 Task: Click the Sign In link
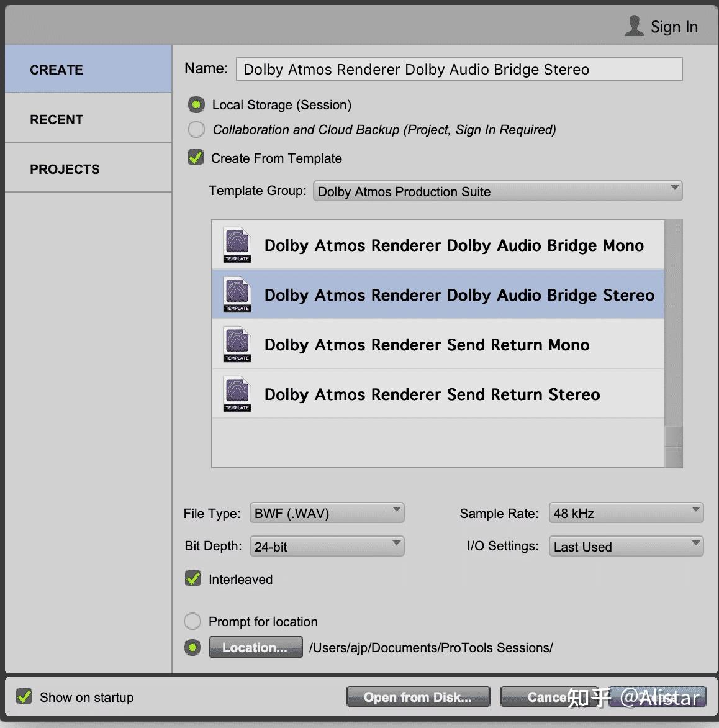[x=674, y=27]
